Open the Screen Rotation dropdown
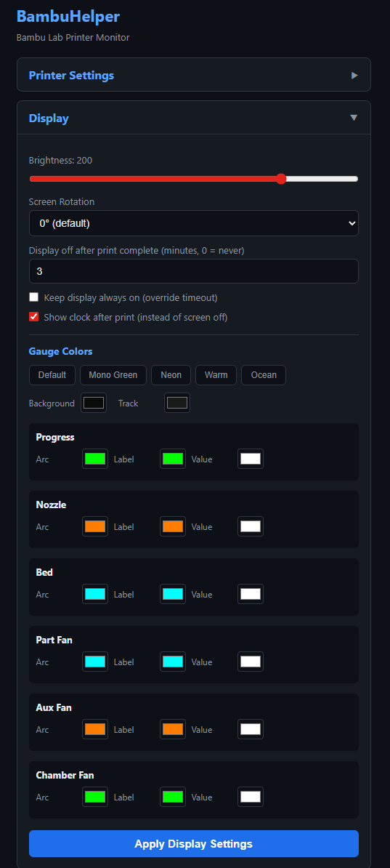This screenshot has height=868, width=390. coord(194,224)
